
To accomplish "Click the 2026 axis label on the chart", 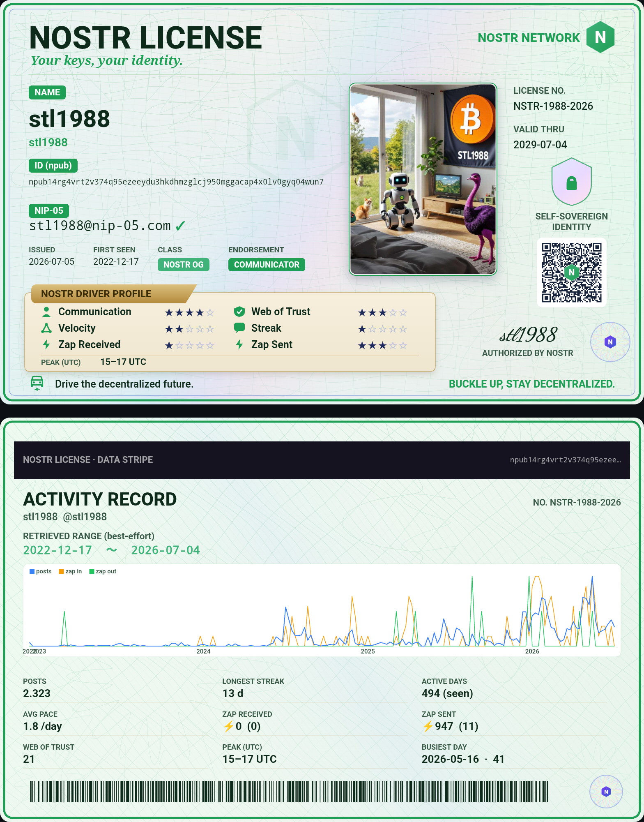I will click(x=532, y=651).
